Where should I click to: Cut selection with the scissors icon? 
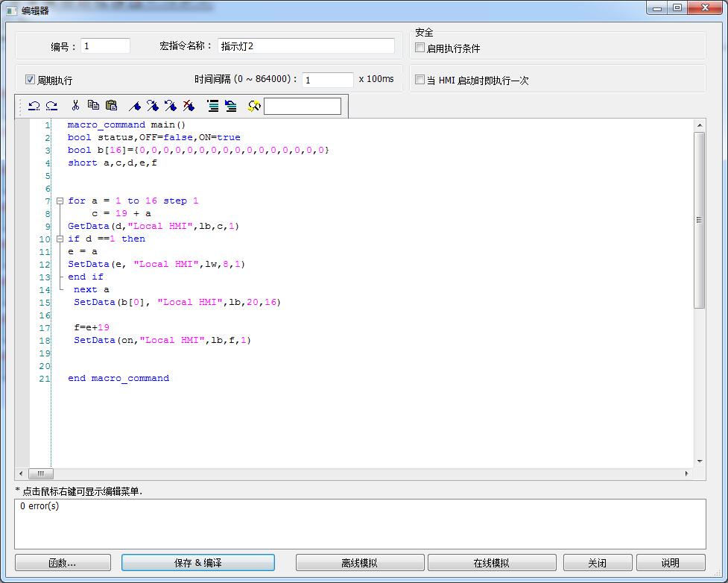point(75,106)
